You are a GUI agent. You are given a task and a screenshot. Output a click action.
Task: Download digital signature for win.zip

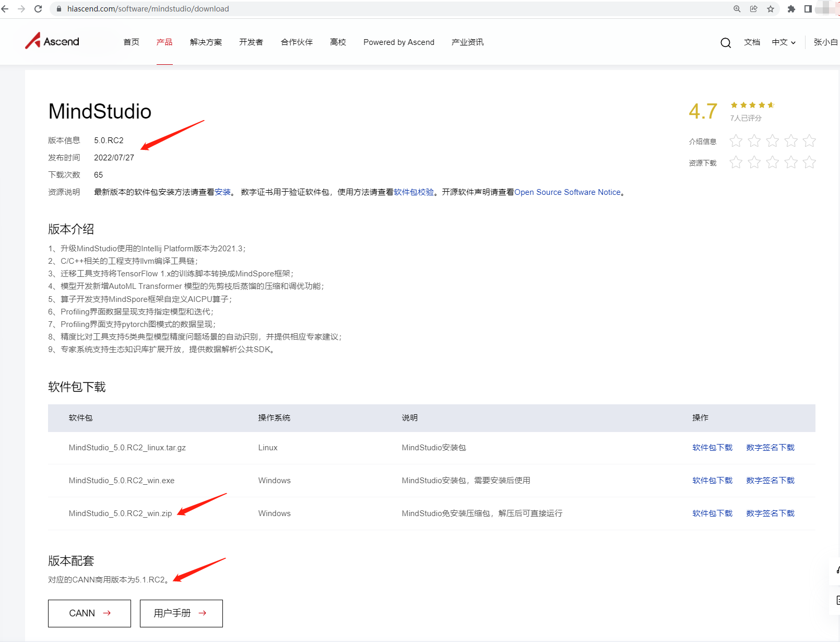pyautogui.click(x=771, y=513)
